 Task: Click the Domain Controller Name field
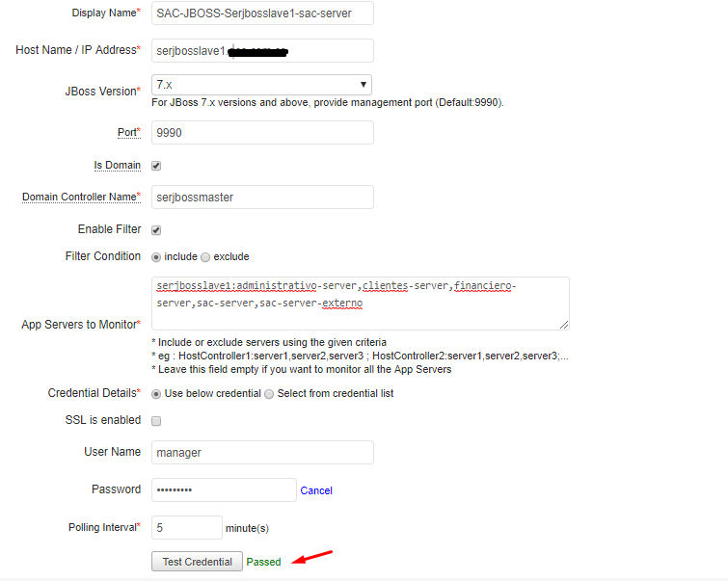[x=262, y=198]
